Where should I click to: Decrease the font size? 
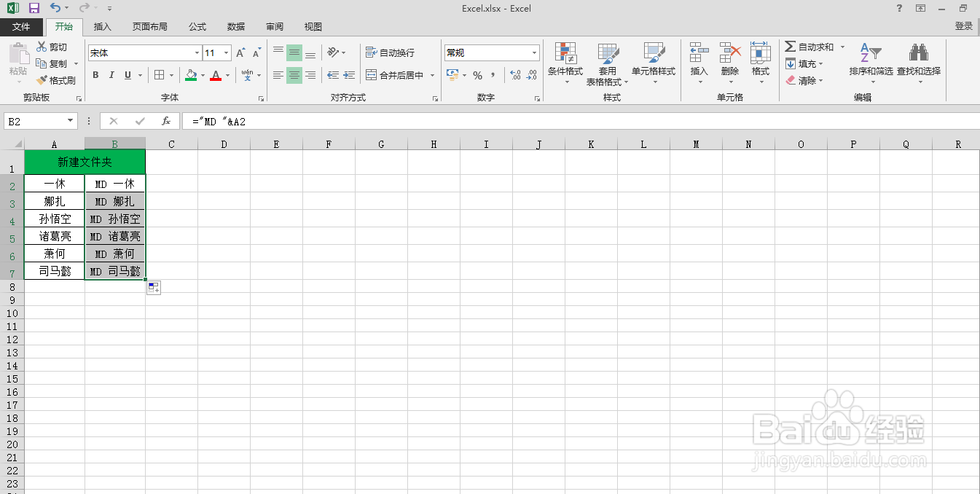[256, 53]
